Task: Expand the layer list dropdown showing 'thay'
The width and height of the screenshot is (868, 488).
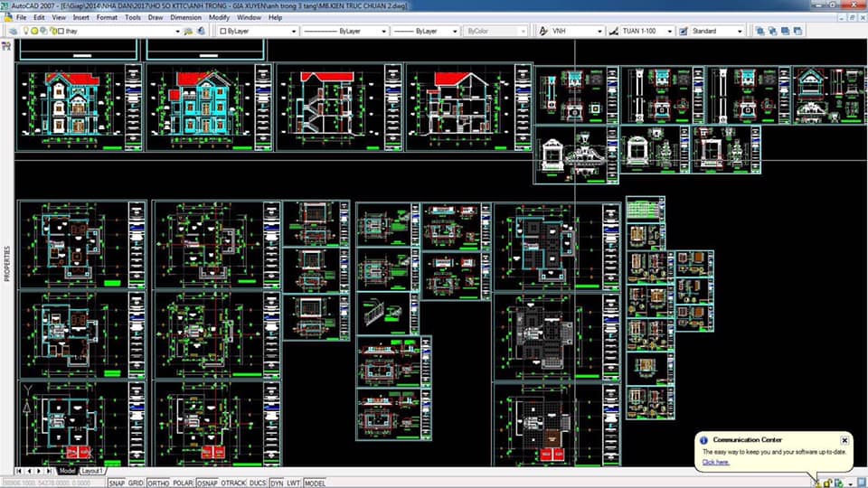Action: point(177,32)
